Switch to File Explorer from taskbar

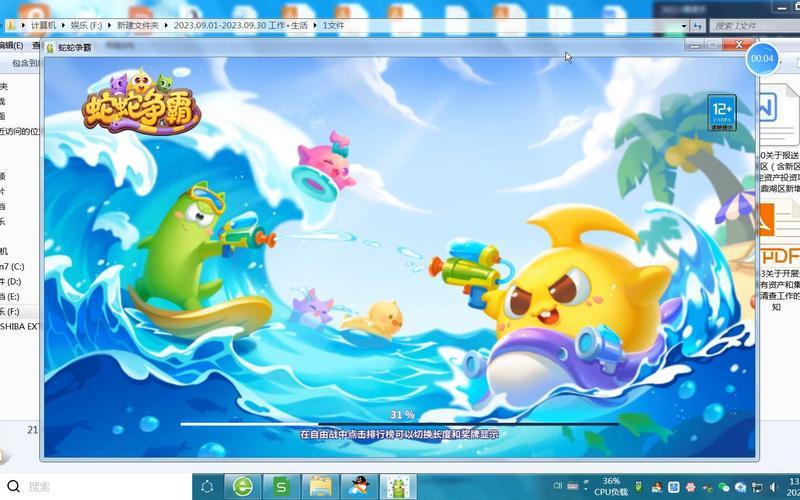320,487
